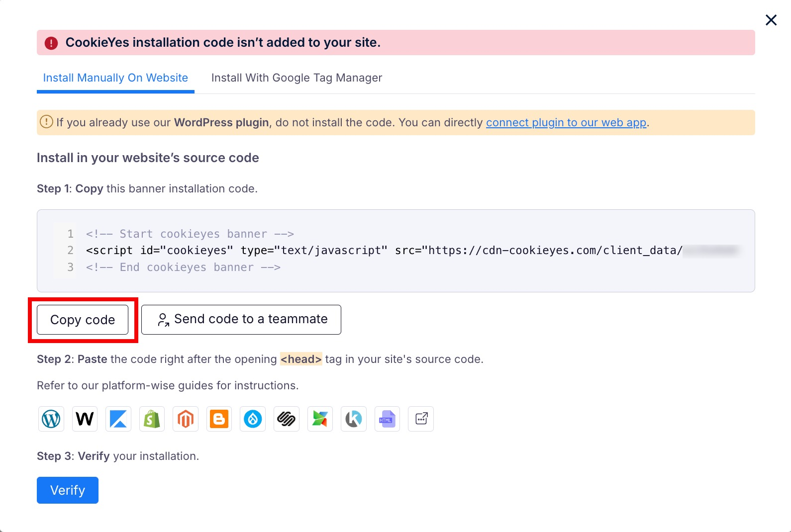Open the WordPress installation guide icon

tap(51, 419)
